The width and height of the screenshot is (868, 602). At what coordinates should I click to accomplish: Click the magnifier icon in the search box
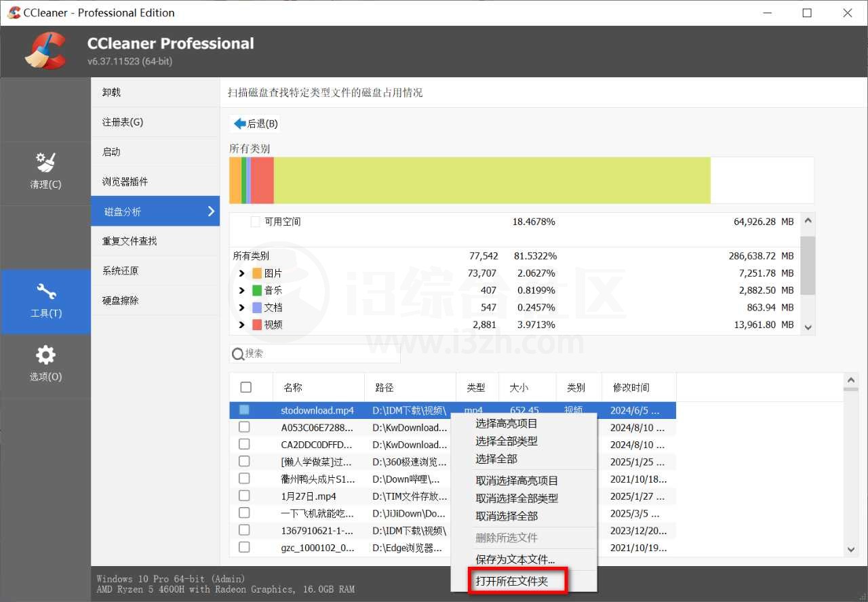click(x=238, y=354)
